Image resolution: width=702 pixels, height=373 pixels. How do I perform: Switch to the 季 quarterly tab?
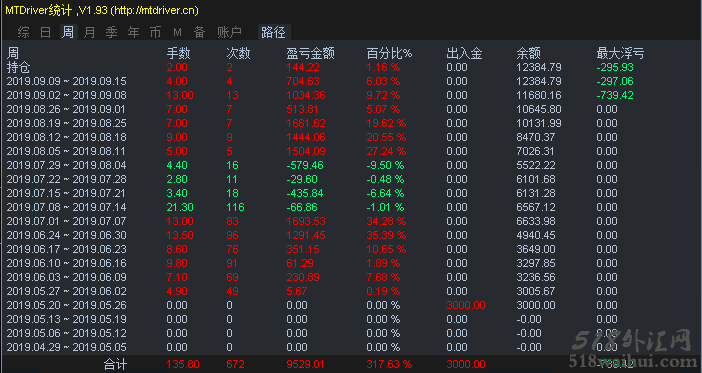(x=111, y=32)
